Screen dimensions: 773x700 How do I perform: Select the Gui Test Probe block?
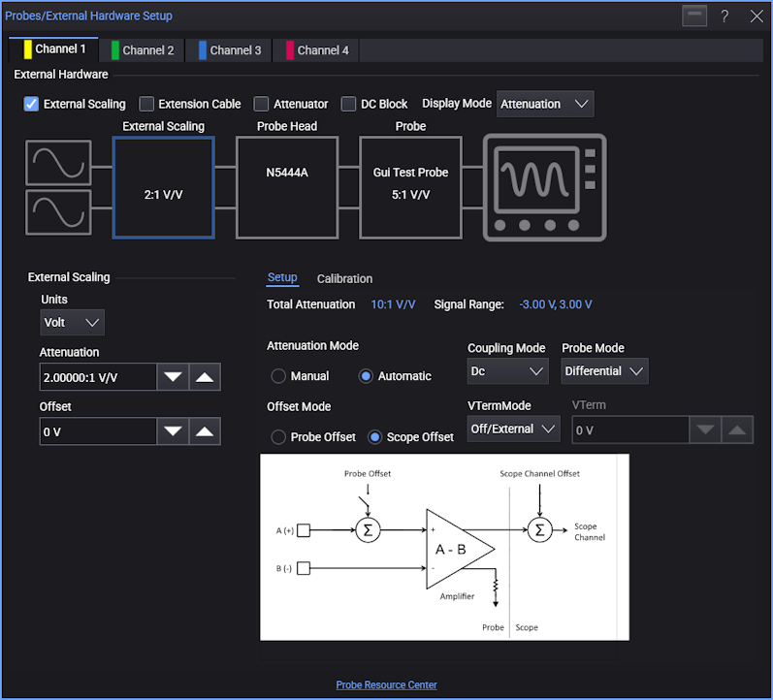[410, 187]
